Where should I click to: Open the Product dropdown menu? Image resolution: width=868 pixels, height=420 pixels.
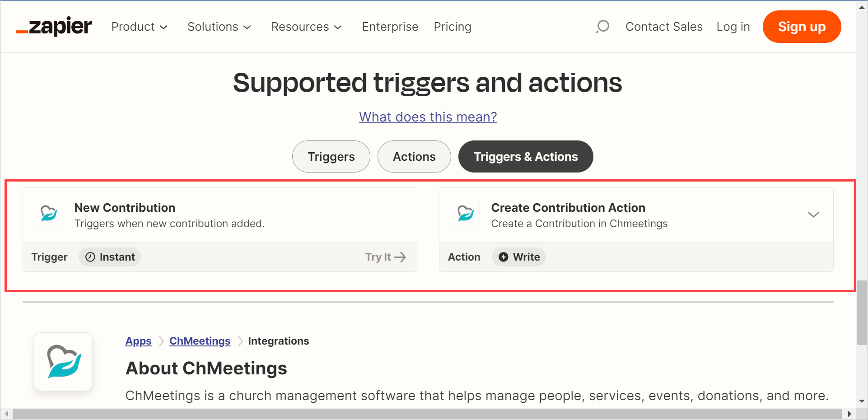(140, 27)
